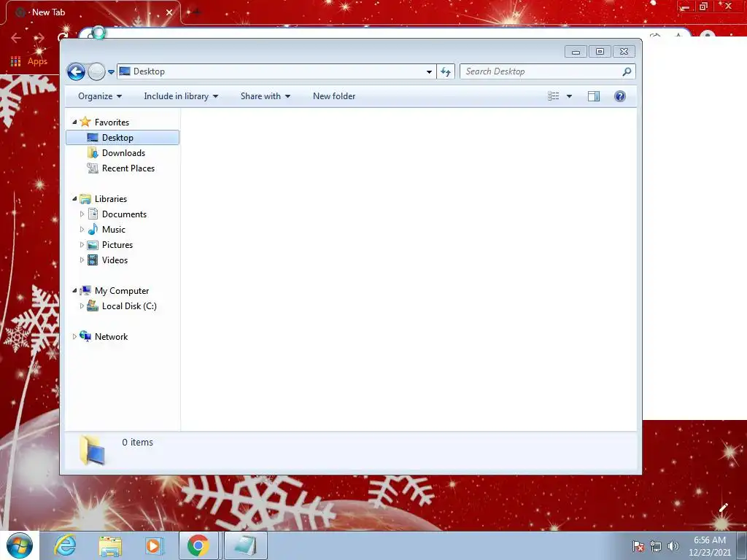Open the Documents library

[124, 214]
